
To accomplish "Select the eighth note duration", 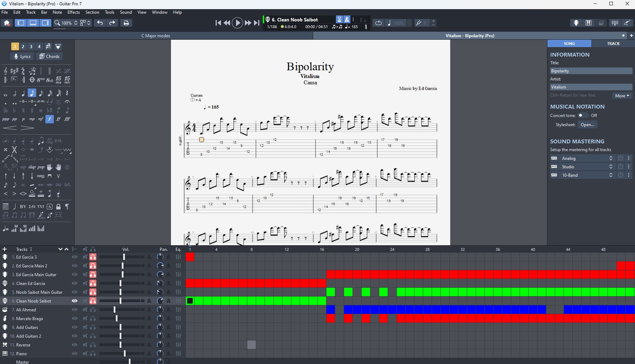I will click(32, 93).
